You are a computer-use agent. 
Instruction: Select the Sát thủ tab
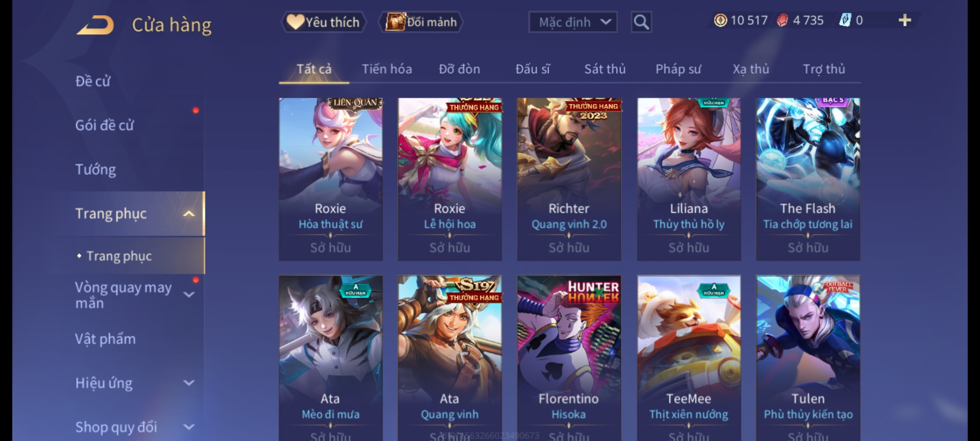605,69
